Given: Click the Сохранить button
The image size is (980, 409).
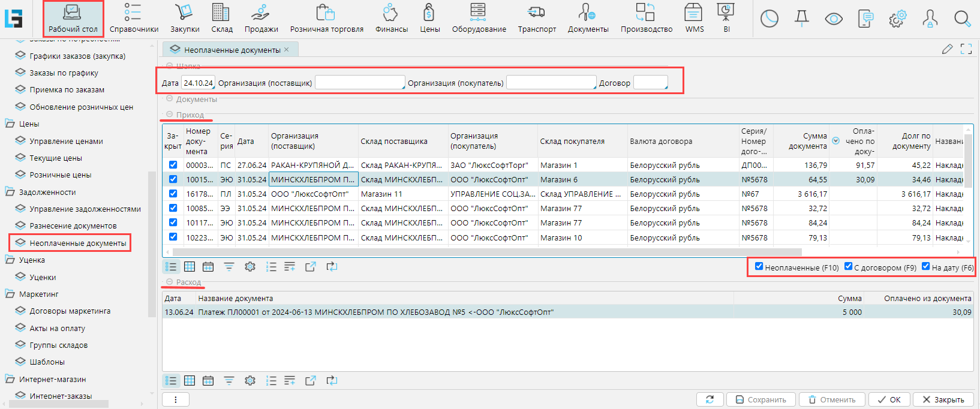Looking at the screenshot, I should 760,399.
